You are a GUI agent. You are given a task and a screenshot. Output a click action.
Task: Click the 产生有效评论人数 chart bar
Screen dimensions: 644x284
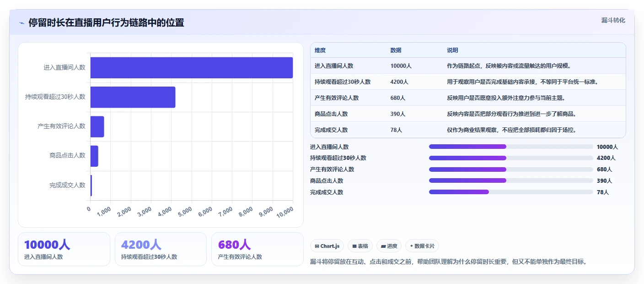coord(97,126)
